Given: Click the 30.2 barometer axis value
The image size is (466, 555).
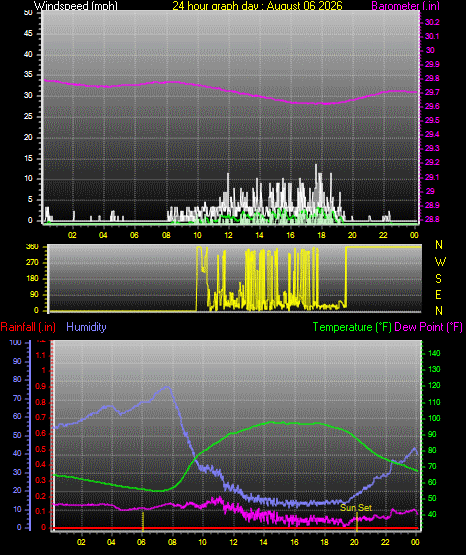Looking at the screenshot, I should [432, 22].
